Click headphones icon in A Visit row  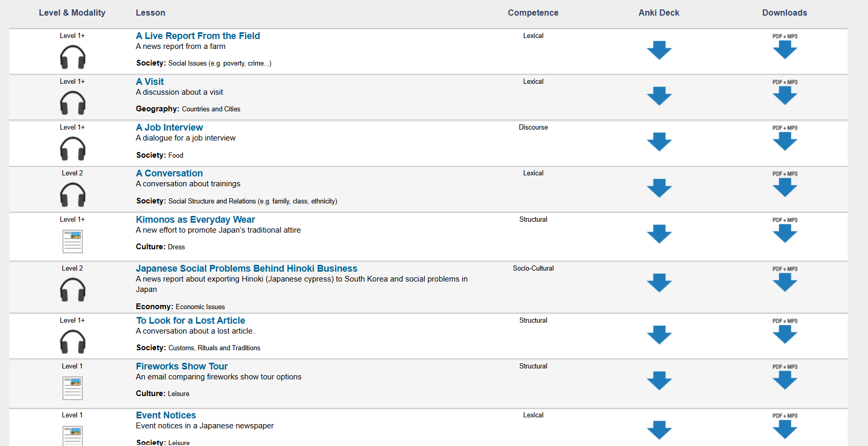(72, 103)
